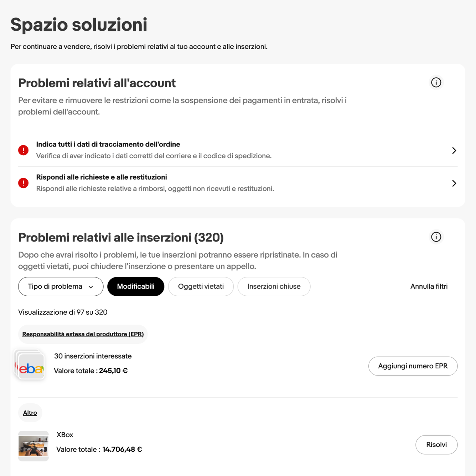The image size is (476, 476).
Task: Click red alert icon beside returns requests item
Action: (x=24, y=183)
